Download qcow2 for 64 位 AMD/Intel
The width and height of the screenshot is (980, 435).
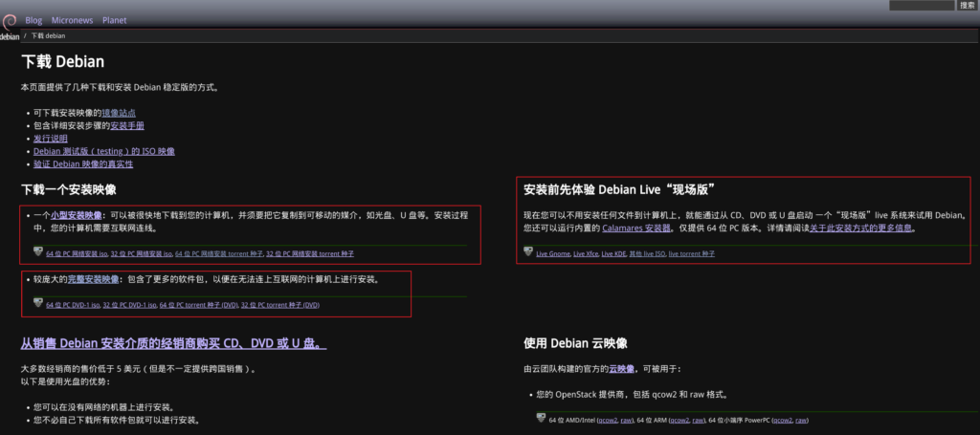pos(608,421)
